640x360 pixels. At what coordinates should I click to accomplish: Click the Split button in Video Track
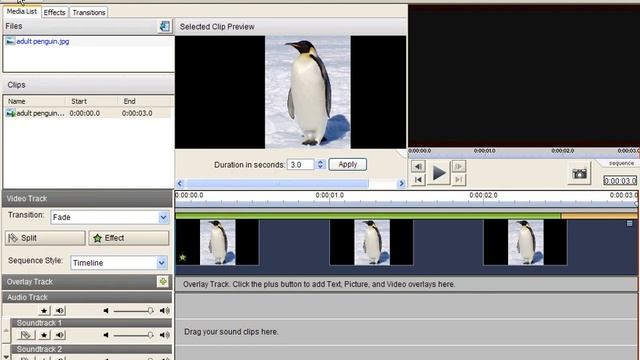(x=45, y=238)
